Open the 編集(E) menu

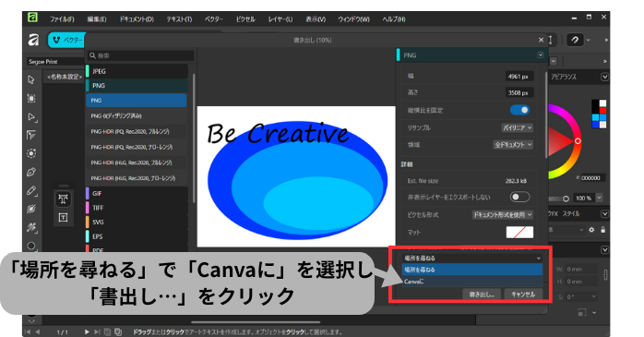97,19
